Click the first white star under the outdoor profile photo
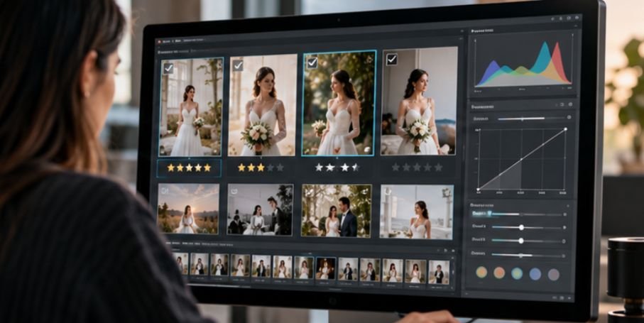The height and width of the screenshot is (323, 644). point(319,167)
